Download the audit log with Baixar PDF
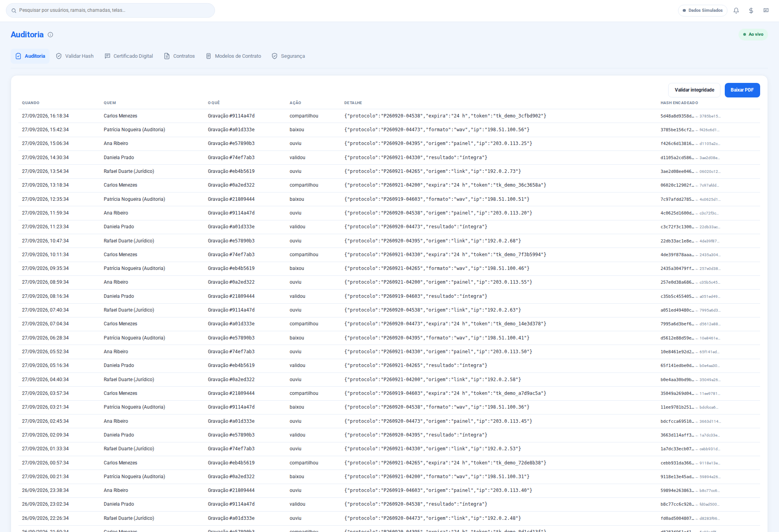The width and height of the screenshot is (779, 532). 742,90
